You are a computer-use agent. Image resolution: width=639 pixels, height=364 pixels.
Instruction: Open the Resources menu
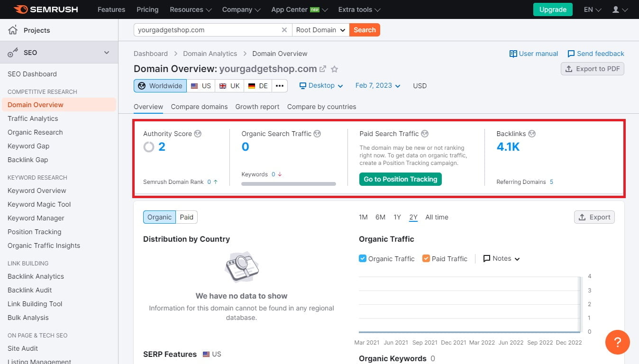pyautogui.click(x=191, y=9)
